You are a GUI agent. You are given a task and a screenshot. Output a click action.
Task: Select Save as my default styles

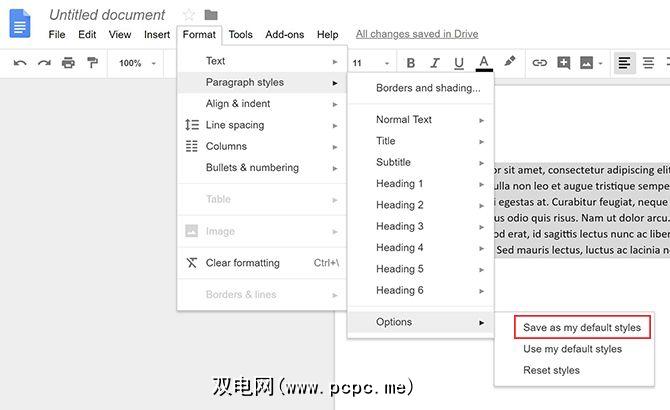pos(582,328)
